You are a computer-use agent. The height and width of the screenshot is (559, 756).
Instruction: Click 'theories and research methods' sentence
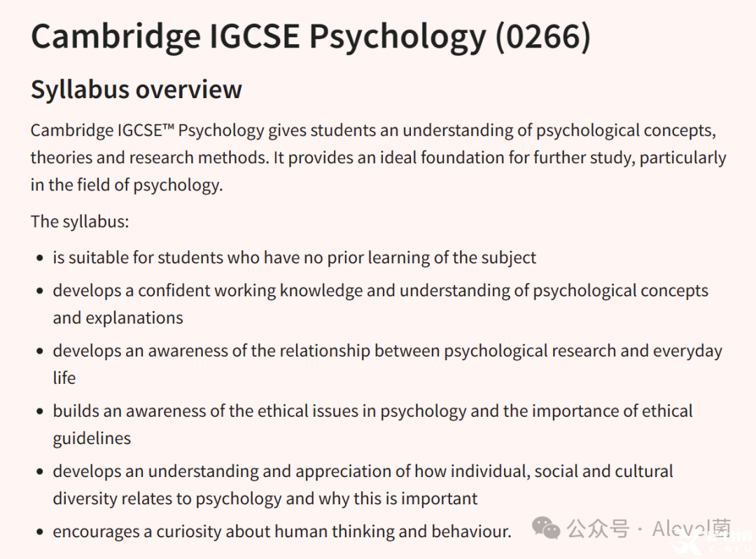150,158
